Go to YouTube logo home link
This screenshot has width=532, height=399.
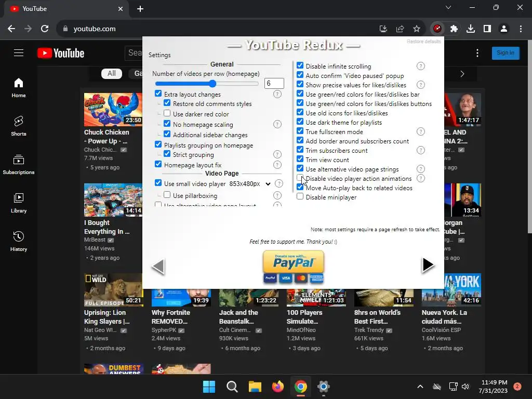[61, 54]
